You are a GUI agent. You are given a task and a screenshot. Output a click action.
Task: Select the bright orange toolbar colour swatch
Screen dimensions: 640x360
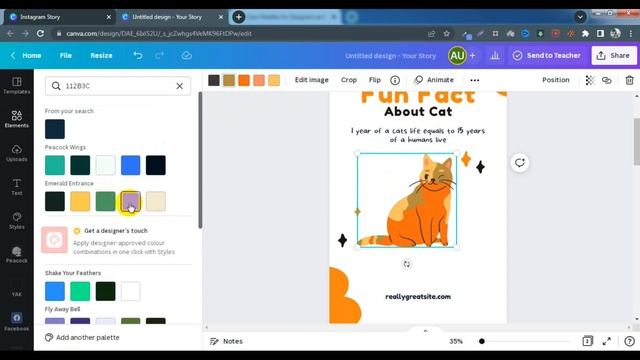coord(244,80)
